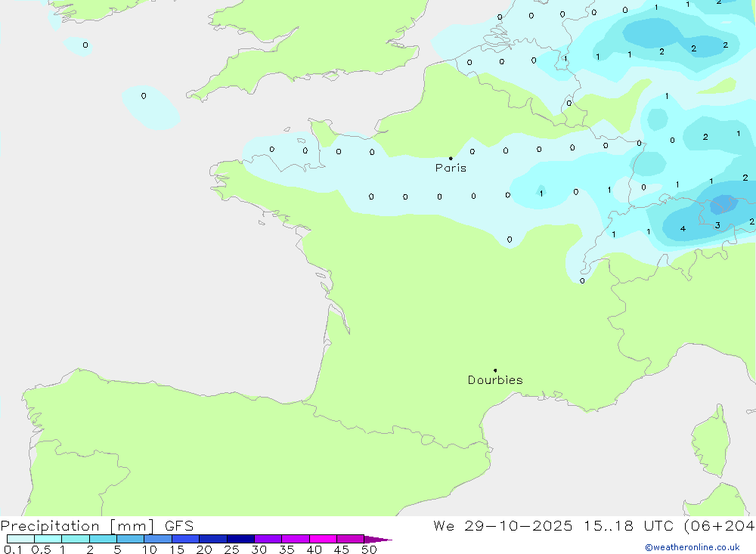Click the legend swatch between 35 and 40

click(296, 539)
